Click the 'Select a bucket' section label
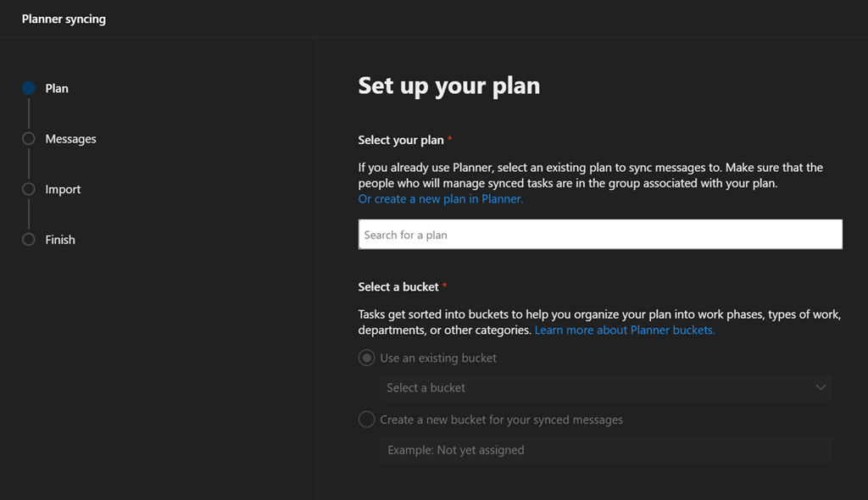Screen dimensions: 868x500 [398, 287]
